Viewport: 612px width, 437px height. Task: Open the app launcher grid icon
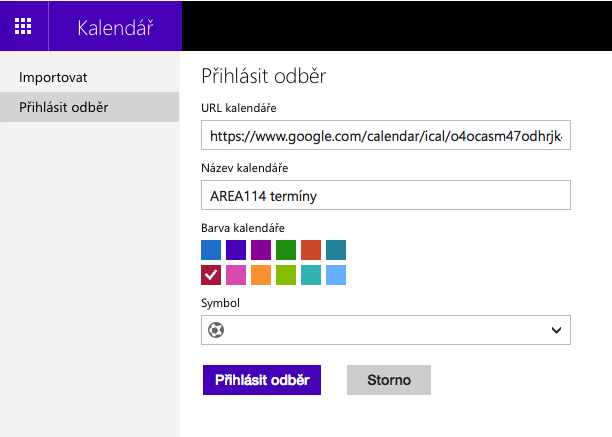pos(23,26)
